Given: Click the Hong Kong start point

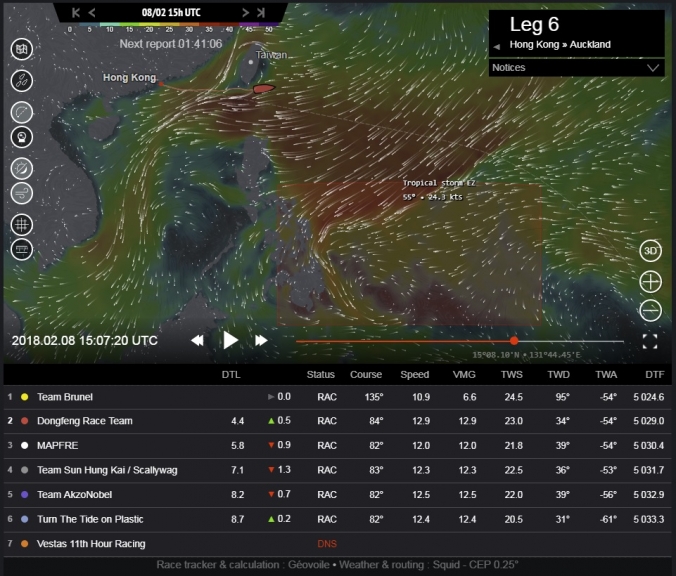Looking at the screenshot, I should click(x=161, y=84).
